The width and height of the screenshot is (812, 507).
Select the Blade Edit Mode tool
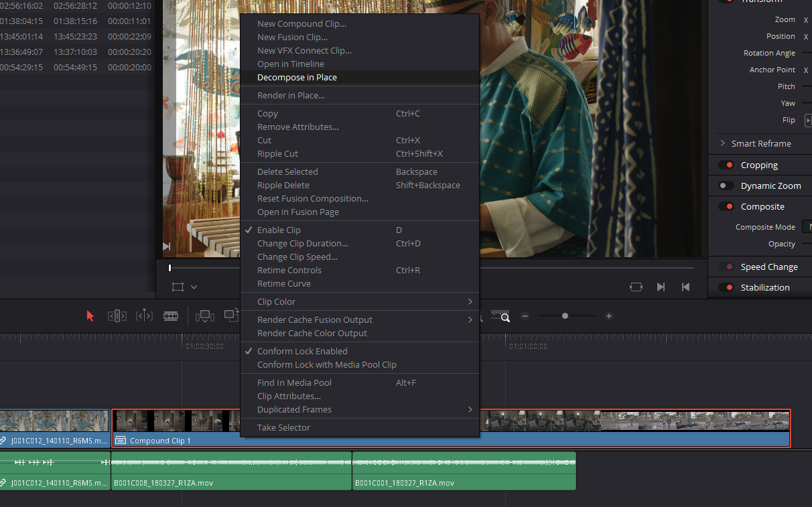(x=171, y=316)
